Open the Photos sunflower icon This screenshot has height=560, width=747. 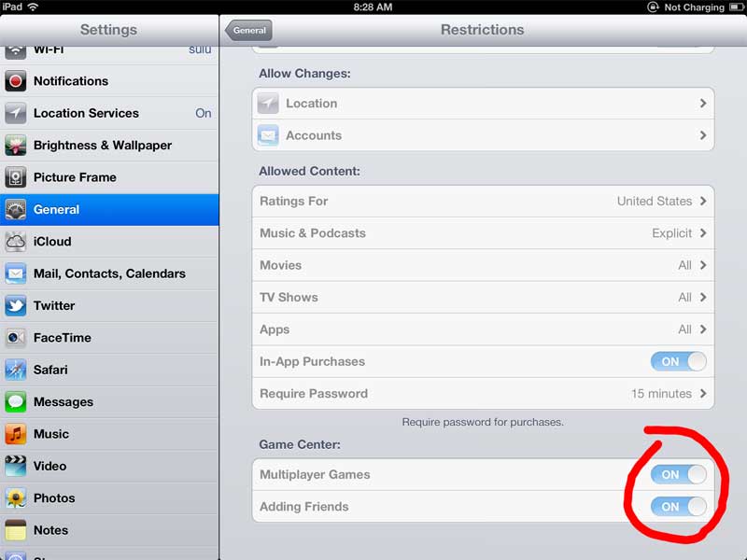coord(15,498)
